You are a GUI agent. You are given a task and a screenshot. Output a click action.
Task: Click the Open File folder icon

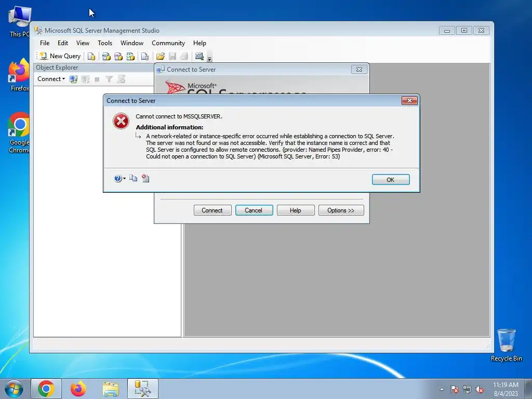[x=161, y=56]
